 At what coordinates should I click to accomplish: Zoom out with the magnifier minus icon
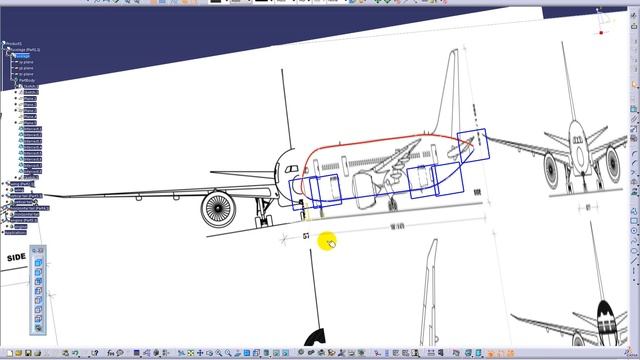(228, 353)
